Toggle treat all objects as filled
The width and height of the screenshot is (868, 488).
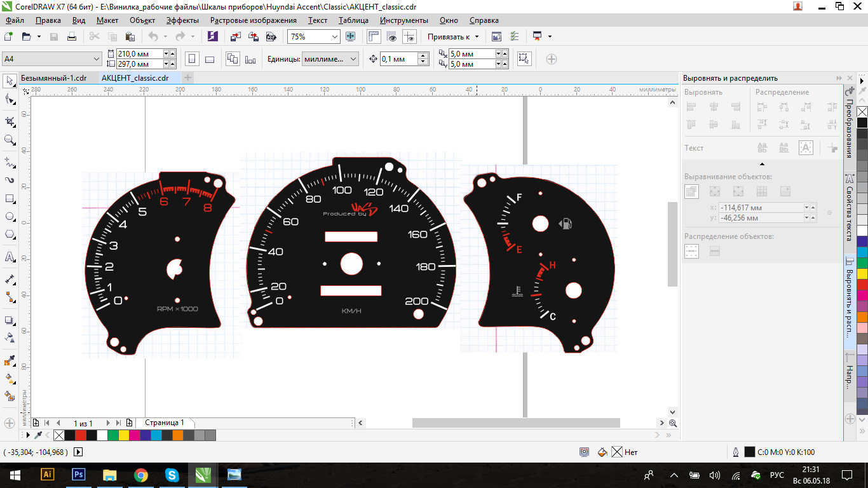tap(524, 59)
